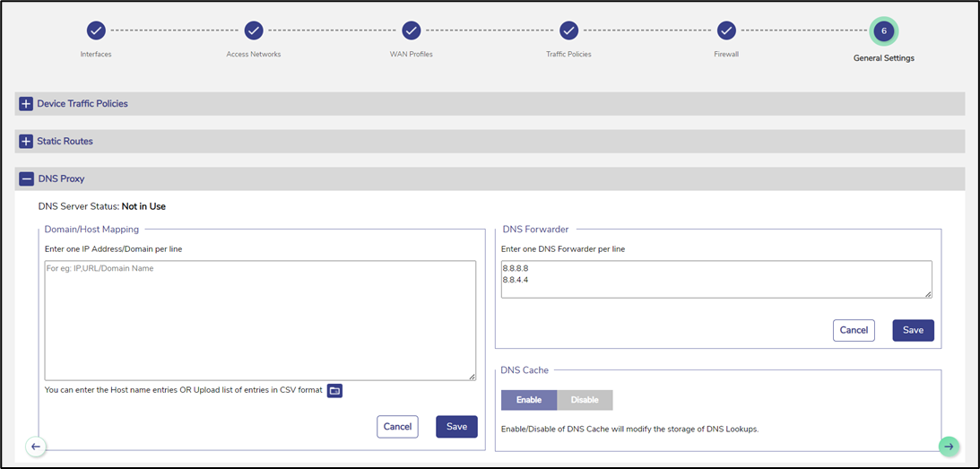The image size is (980, 469).
Task: Click in the DNS Forwarder text box
Action: (x=715, y=279)
